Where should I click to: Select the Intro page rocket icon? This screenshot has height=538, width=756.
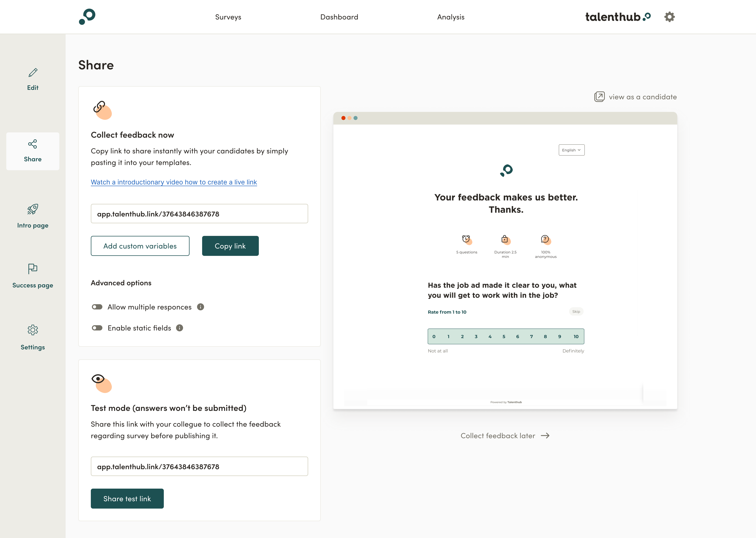pyautogui.click(x=32, y=209)
